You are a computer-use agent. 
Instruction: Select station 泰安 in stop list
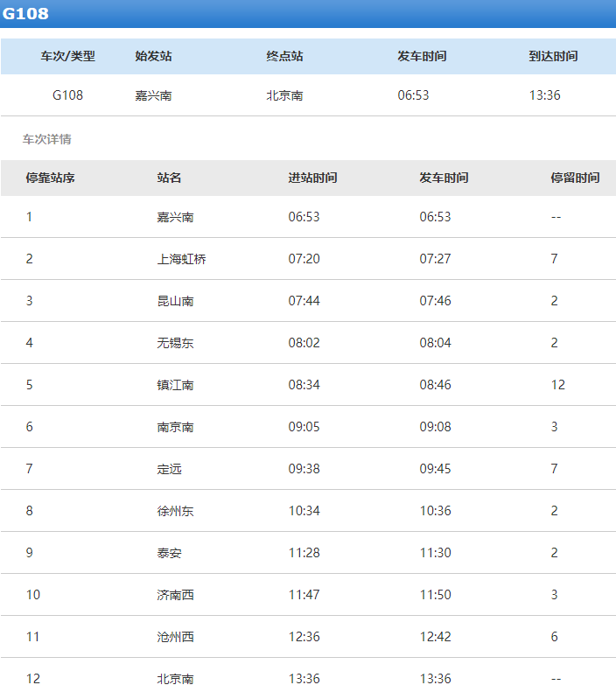169,553
